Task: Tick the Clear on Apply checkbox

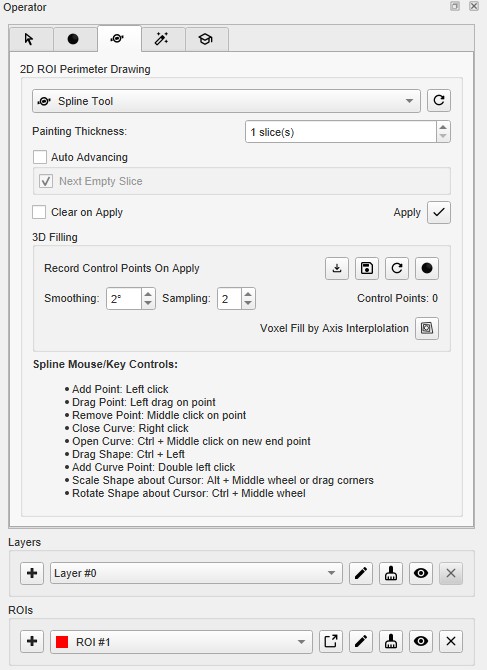Action: point(39,212)
